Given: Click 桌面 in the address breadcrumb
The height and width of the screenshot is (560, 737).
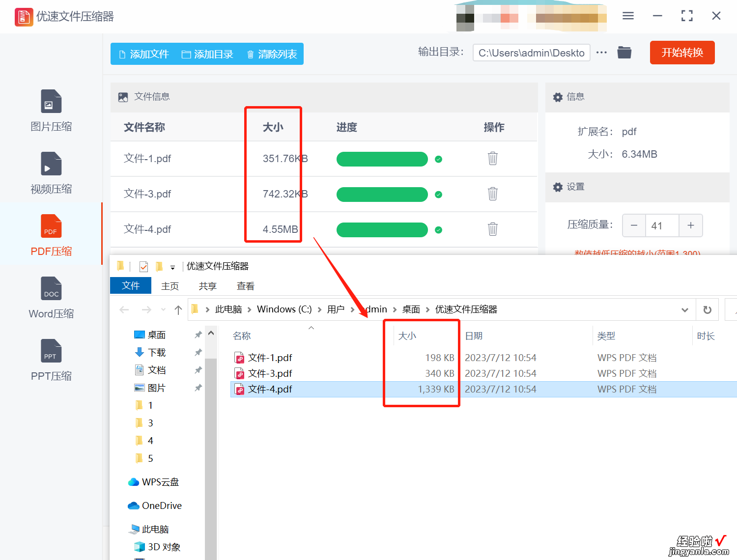Looking at the screenshot, I should 411,309.
